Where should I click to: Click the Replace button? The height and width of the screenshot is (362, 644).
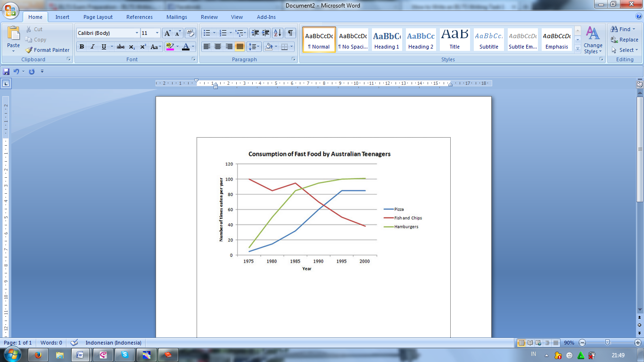coord(624,40)
